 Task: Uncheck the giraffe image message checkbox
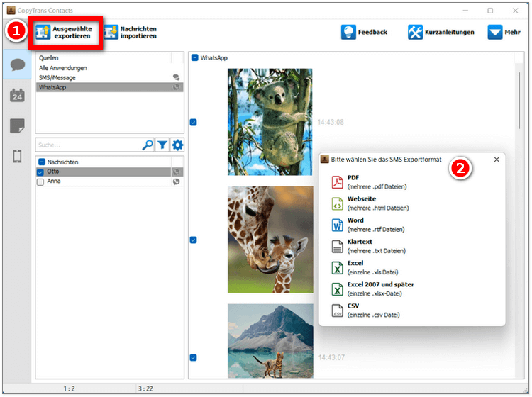tap(194, 240)
